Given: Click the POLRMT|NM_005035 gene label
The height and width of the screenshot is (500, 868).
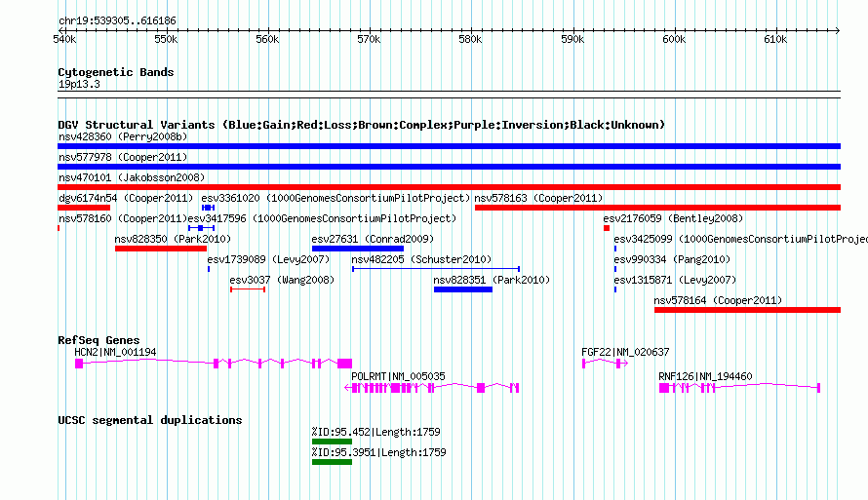Looking at the screenshot, I should click(398, 376).
